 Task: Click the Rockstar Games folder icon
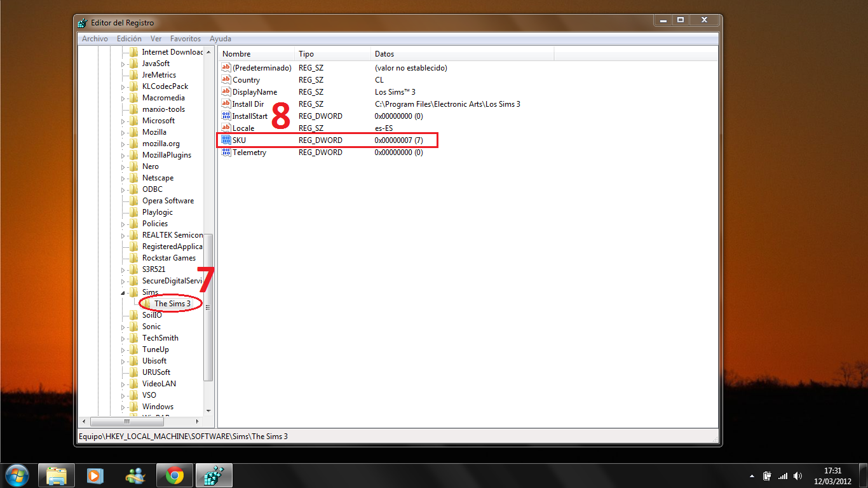tap(134, 258)
